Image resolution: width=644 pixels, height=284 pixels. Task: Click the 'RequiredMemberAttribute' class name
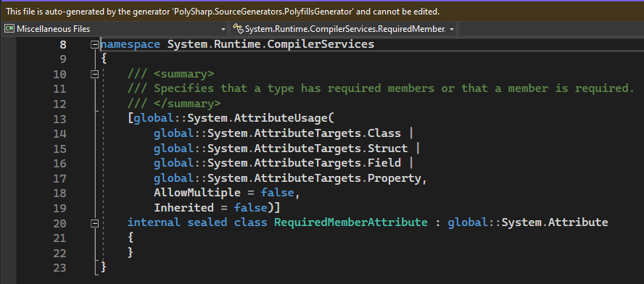pos(351,223)
